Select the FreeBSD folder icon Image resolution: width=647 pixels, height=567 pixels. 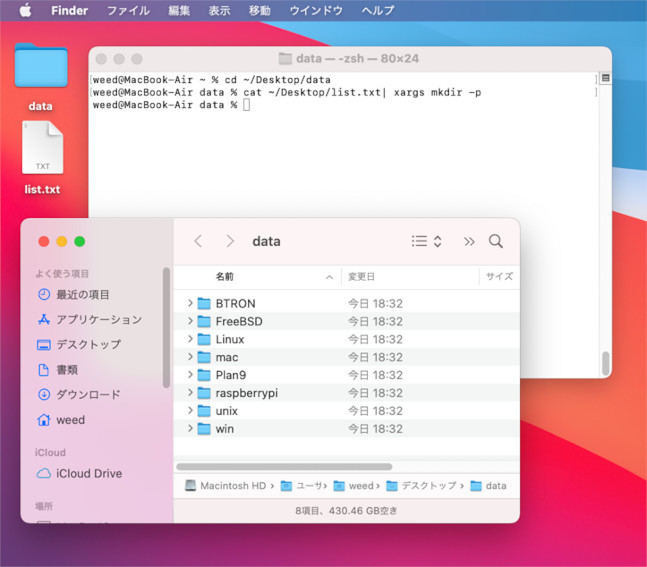pos(204,321)
